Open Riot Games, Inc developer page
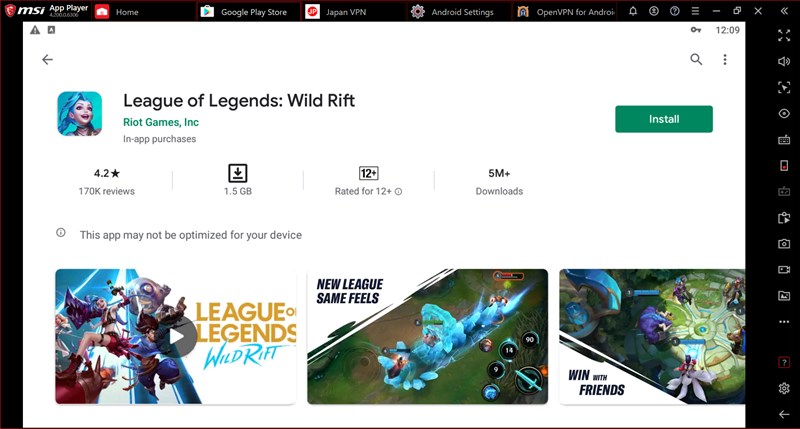The width and height of the screenshot is (800, 429). click(x=161, y=122)
